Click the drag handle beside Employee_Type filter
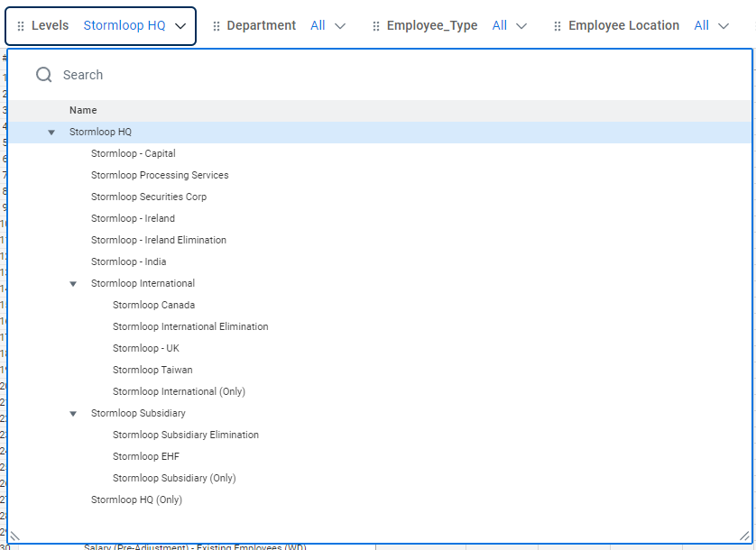 375,25
